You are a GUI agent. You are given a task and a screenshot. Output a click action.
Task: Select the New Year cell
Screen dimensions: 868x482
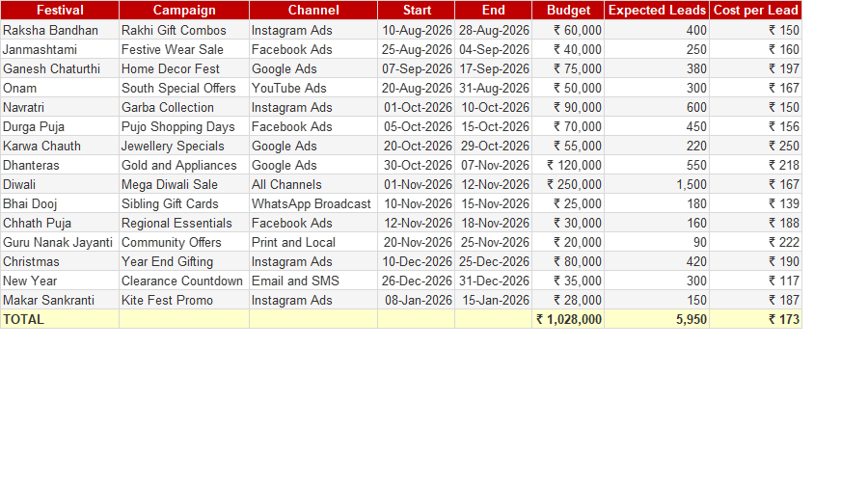(60, 281)
